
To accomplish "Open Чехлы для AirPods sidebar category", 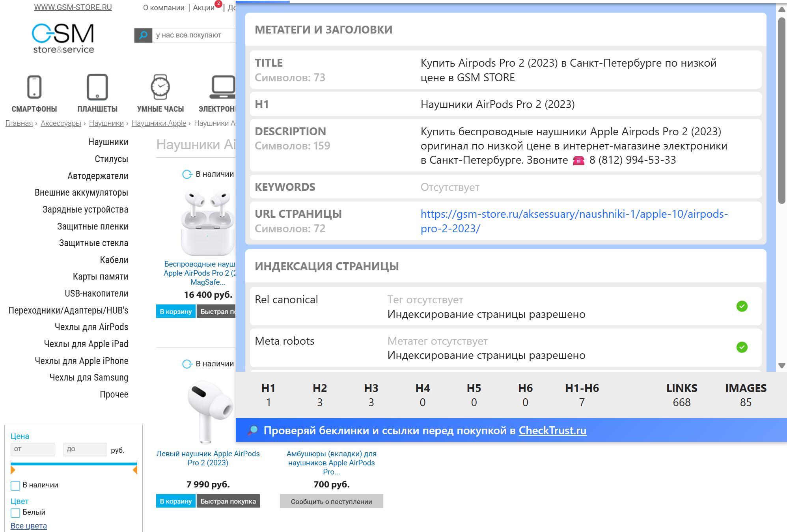I will [91, 327].
